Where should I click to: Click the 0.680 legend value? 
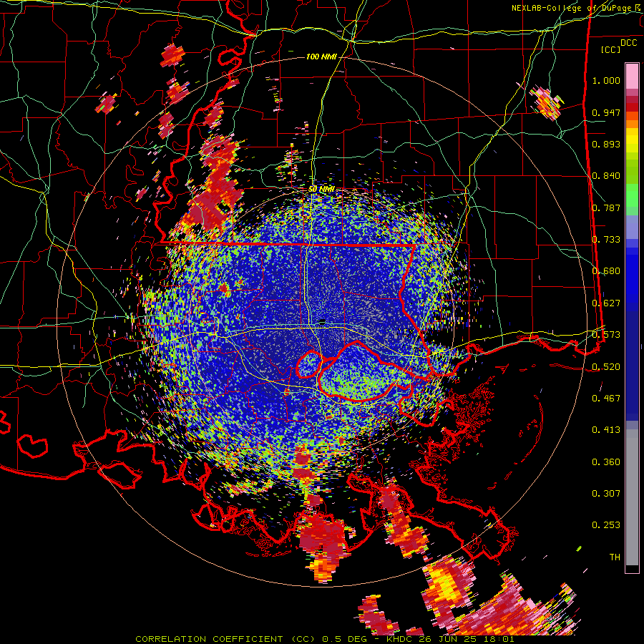pos(606,271)
